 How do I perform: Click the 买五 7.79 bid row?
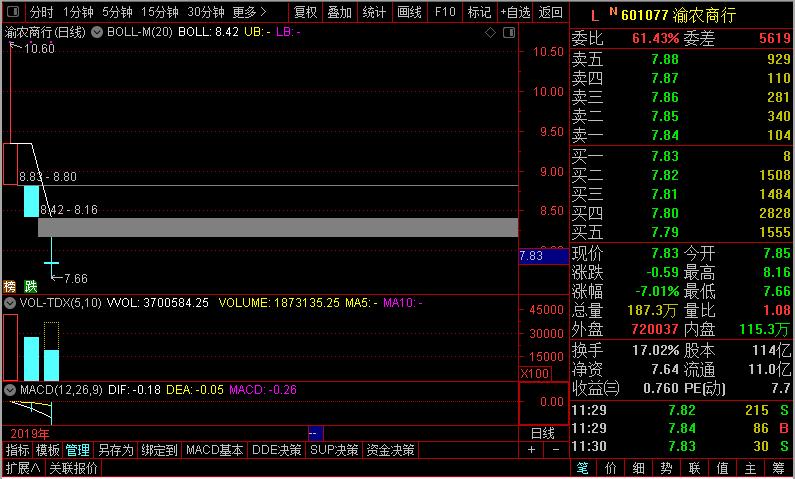(x=681, y=232)
